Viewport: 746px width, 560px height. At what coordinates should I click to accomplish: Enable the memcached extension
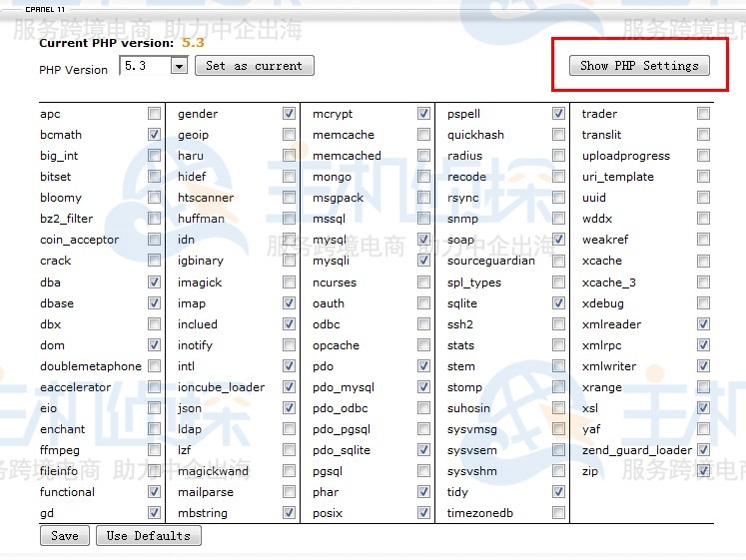pyautogui.click(x=423, y=156)
